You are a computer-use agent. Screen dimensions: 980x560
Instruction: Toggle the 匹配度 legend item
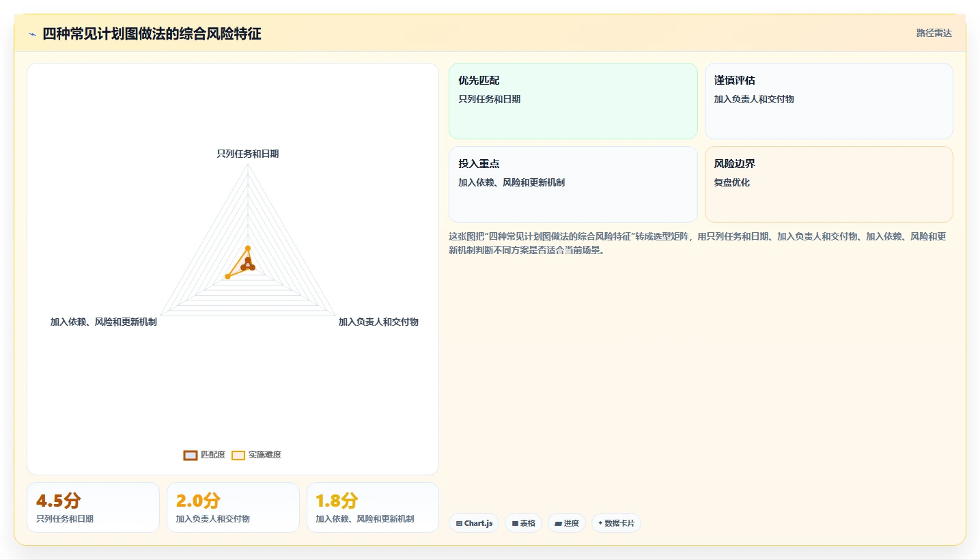click(x=204, y=455)
